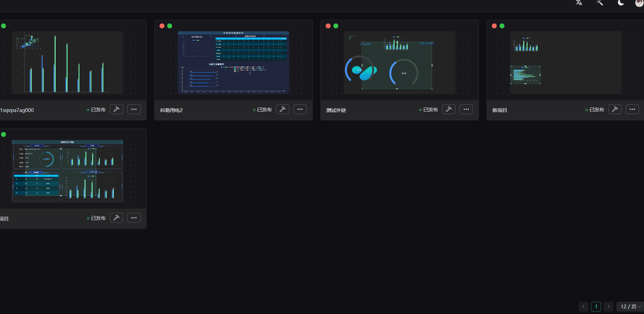Edit the 科勒用电2 project with hammer icon

pos(283,109)
